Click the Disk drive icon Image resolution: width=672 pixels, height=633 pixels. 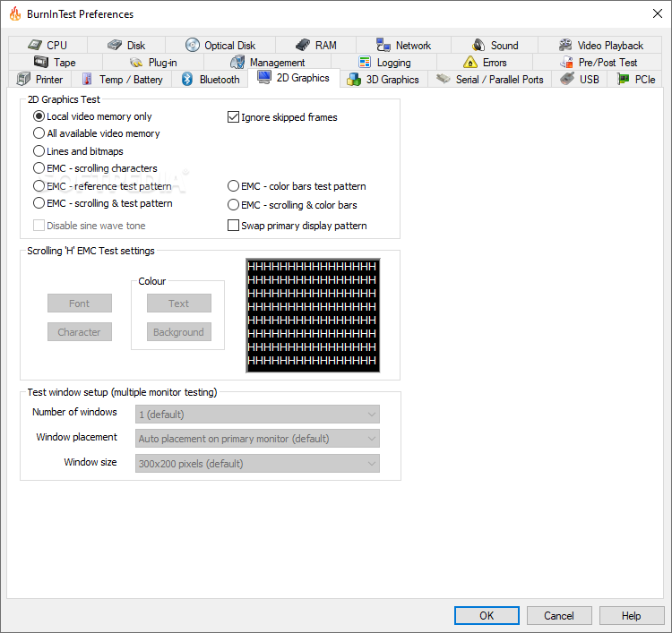pos(115,45)
